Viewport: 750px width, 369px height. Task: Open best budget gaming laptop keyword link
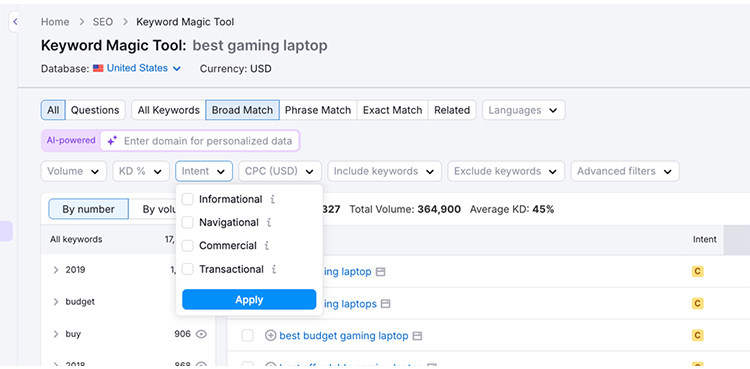coord(343,336)
